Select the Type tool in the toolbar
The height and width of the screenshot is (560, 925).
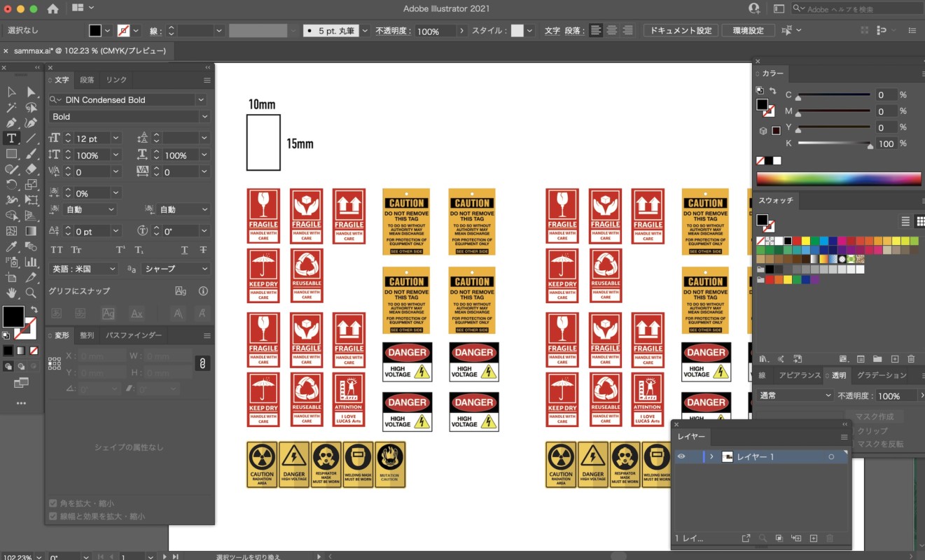pyautogui.click(x=11, y=139)
